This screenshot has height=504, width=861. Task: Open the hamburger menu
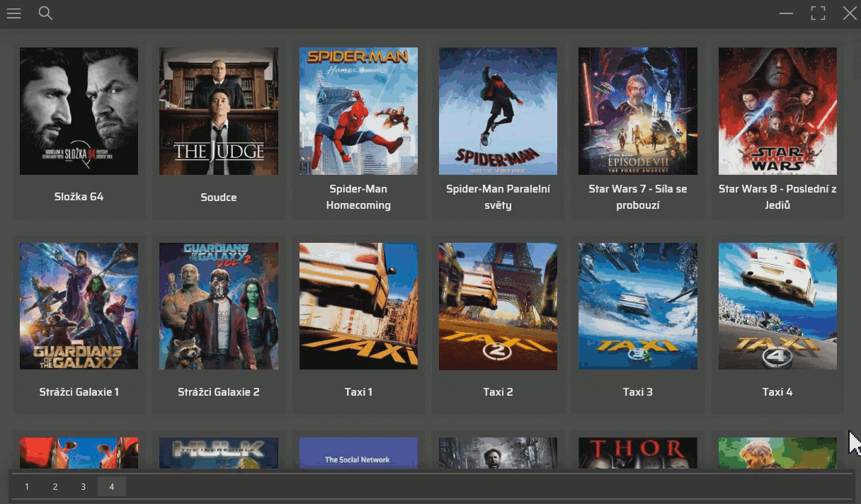(13, 13)
